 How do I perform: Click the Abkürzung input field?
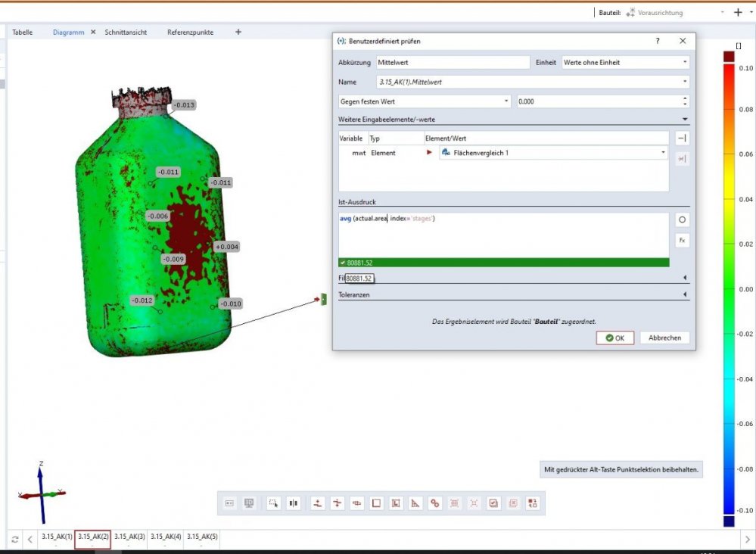click(x=453, y=62)
